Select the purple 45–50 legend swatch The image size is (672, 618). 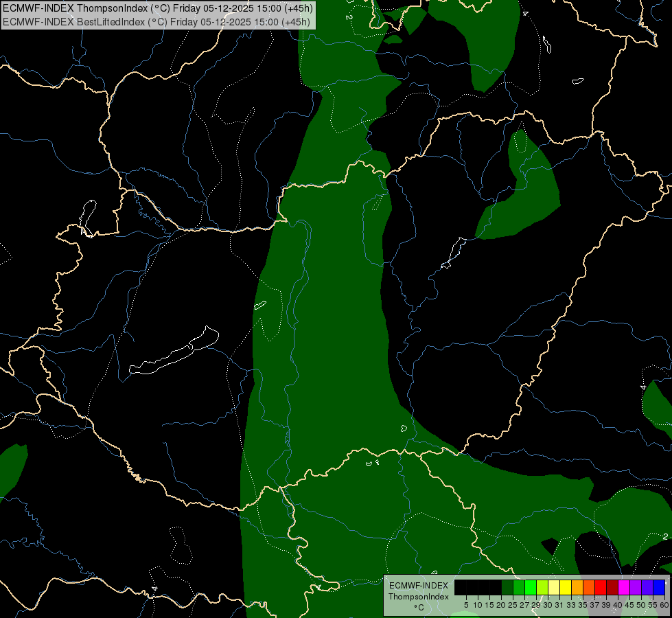(636, 587)
